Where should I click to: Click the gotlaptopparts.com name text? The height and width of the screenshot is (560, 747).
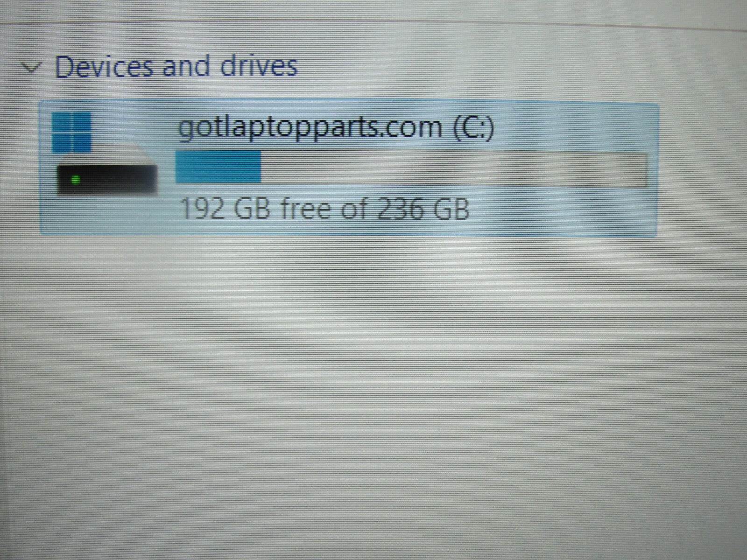click(x=310, y=127)
